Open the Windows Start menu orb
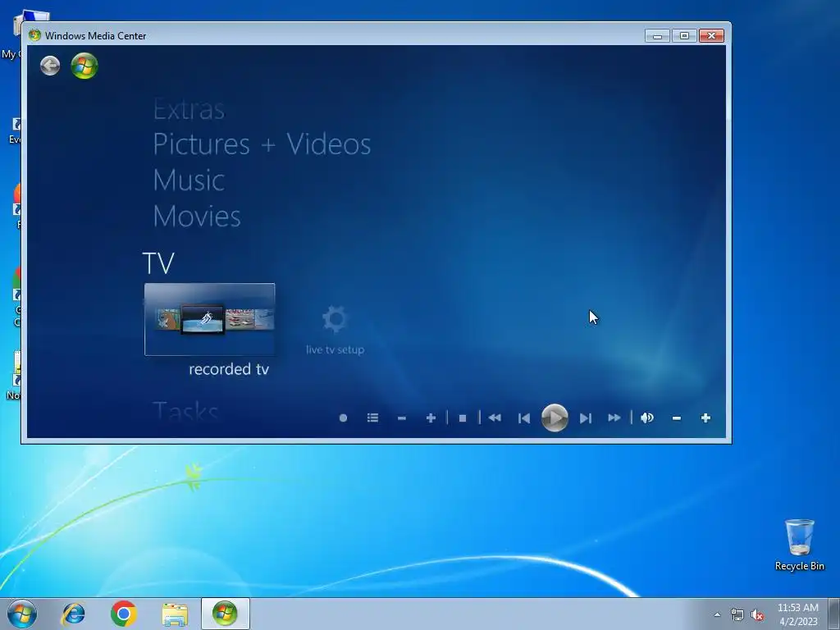Image resolution: width=840 pixels, height=630 pixels. coord(22,614)
